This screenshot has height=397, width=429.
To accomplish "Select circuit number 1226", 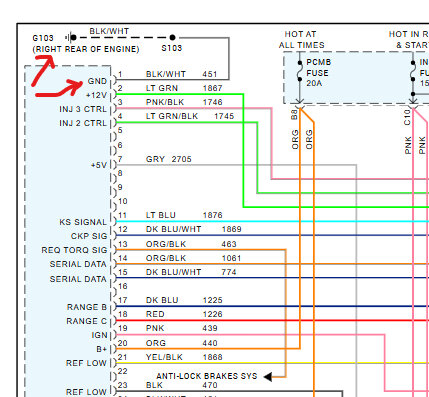I will tap(212, 314).
